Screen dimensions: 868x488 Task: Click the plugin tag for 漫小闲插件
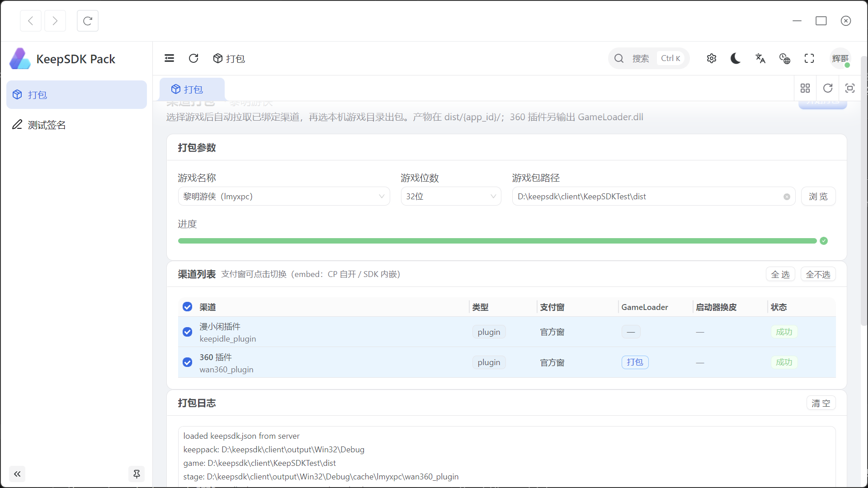coord(489,332)
